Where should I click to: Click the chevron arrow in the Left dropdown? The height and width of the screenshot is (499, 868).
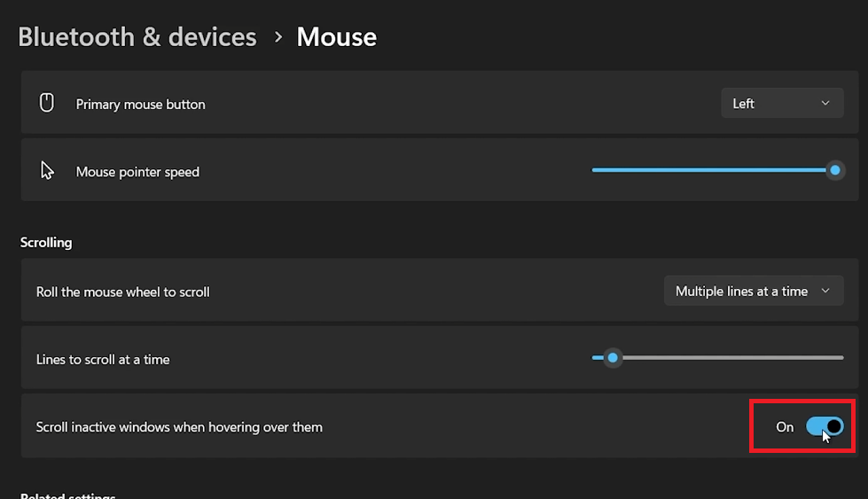pyautogui.click(x=825, y=104)
